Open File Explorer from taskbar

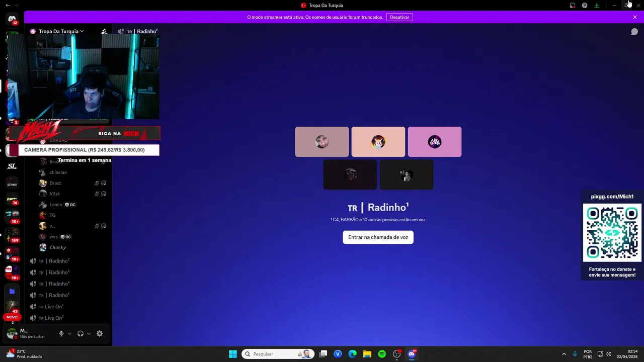(x=367, y=354)
